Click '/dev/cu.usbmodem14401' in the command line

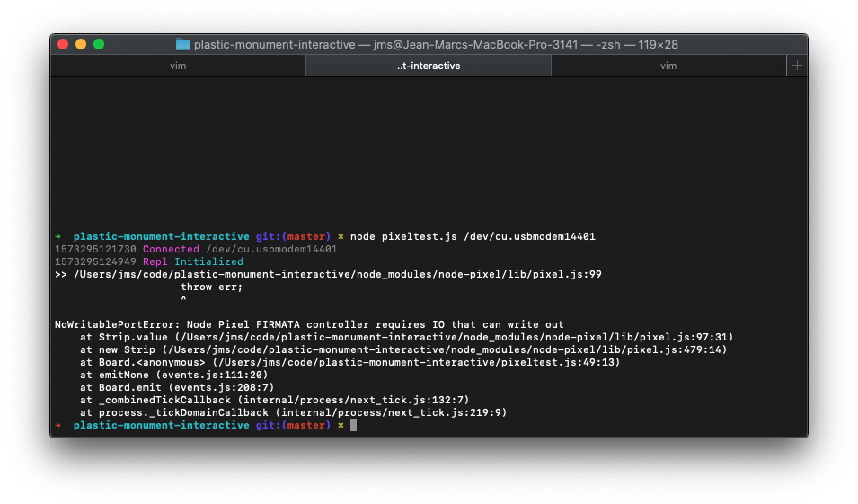tap(529, 236)
